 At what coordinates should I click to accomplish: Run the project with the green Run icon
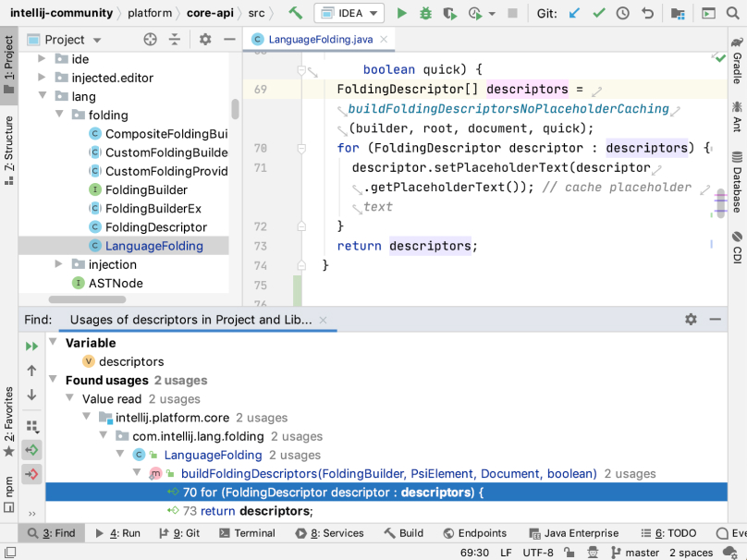click(400, 13)
